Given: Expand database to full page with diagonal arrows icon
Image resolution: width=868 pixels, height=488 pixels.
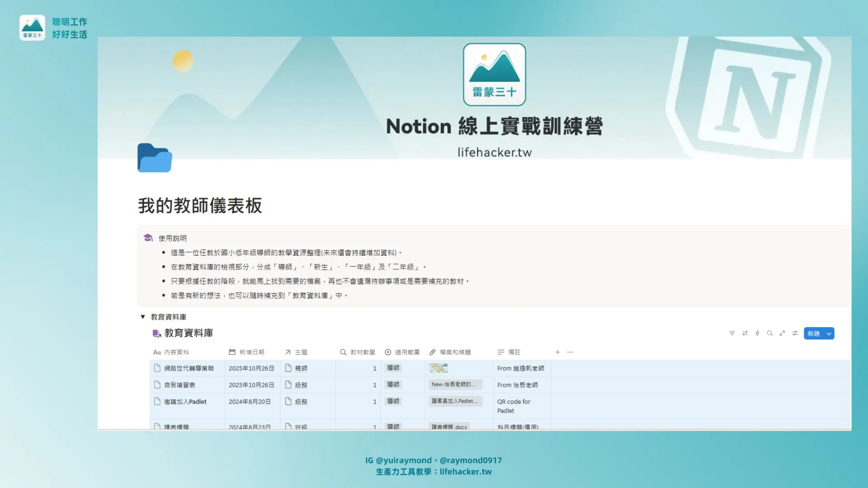Looking at the screenshot, I should [782, 333].
